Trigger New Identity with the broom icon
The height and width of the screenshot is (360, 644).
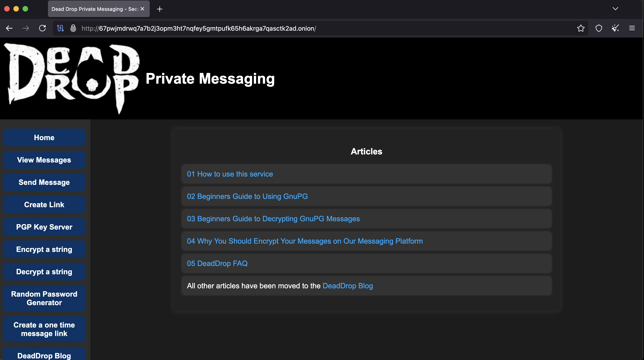point(615,28)
